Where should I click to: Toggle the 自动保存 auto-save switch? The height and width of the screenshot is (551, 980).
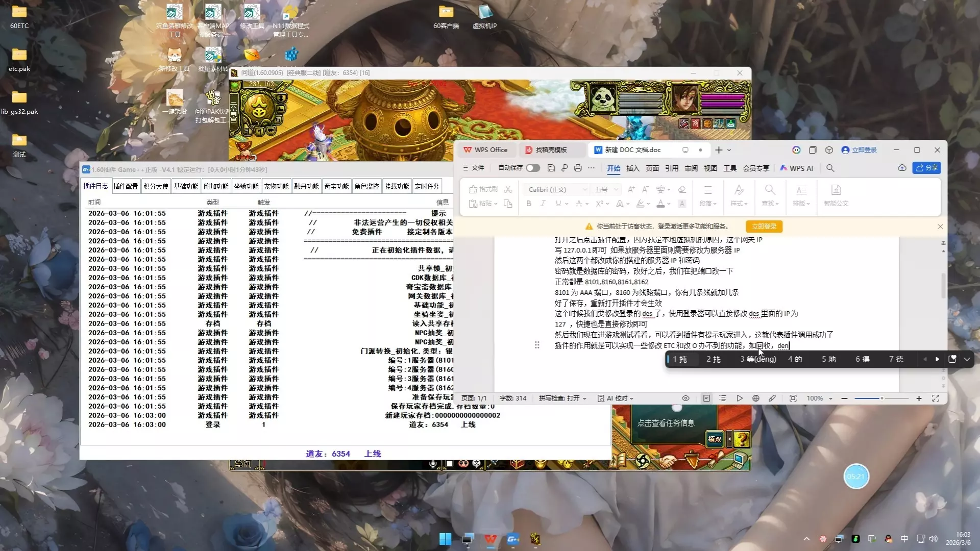point(533,168)
